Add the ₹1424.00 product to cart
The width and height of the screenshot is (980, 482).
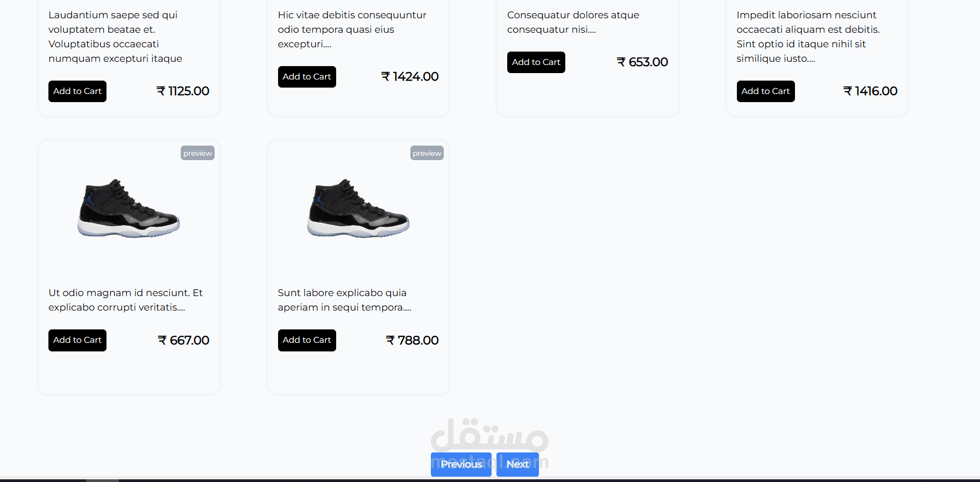[x=307, y=77]
